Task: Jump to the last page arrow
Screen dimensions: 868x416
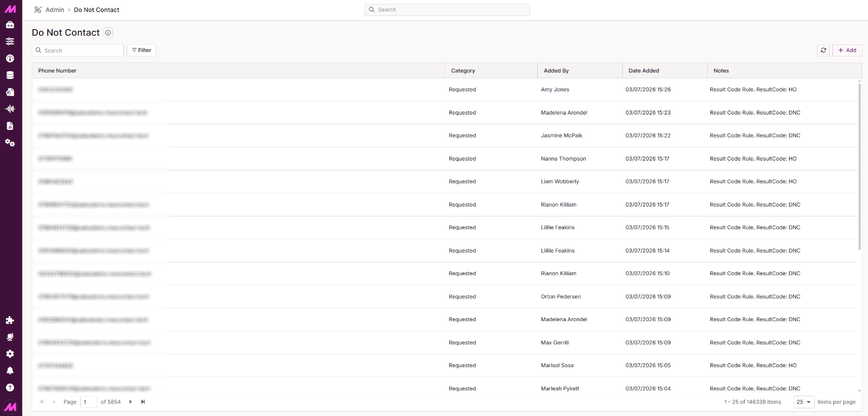Action: (143, 402)
